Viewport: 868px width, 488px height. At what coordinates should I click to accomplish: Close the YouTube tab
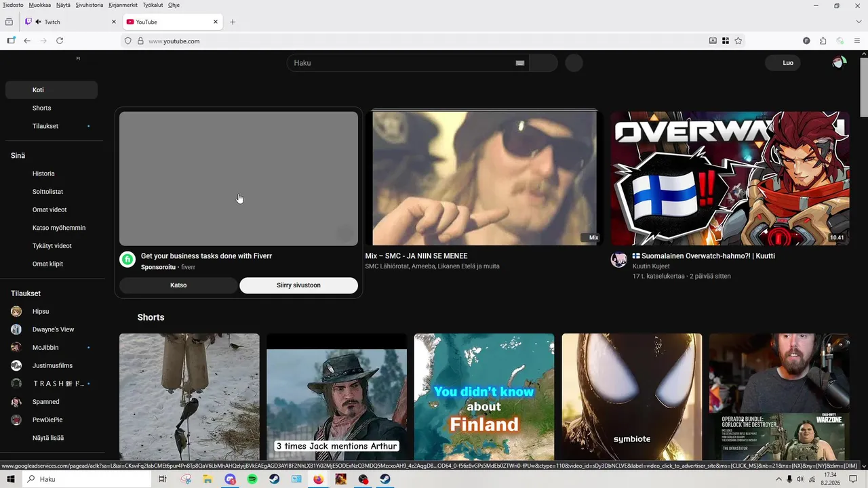(x=216, y=22)
